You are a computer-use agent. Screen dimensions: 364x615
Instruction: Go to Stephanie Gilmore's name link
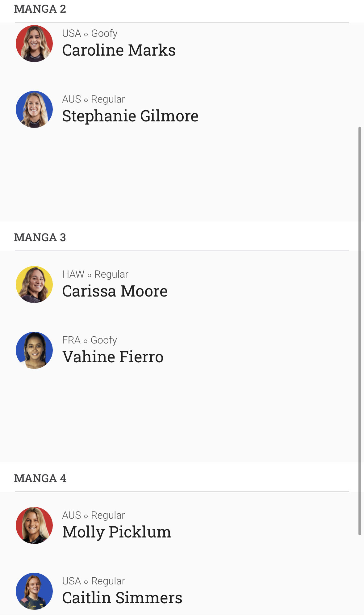pyautogui.click(x=130, y=116)
